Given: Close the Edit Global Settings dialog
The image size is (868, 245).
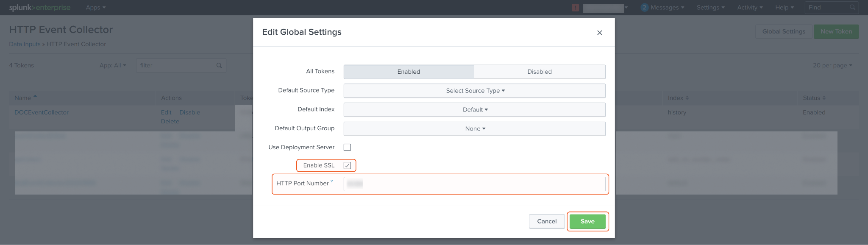Looking at the screenshot, I should click(599, 33).
